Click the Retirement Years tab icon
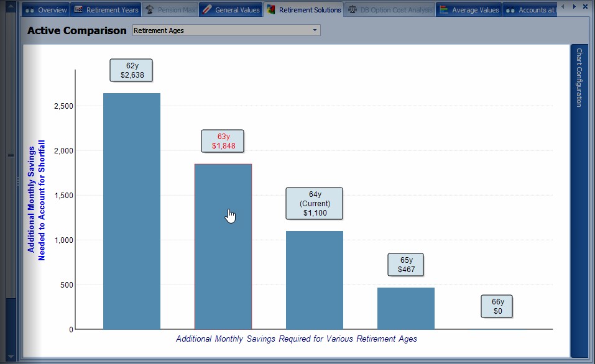Image resolution: width=595 pixels, height=364 pixels. [78, 10]
